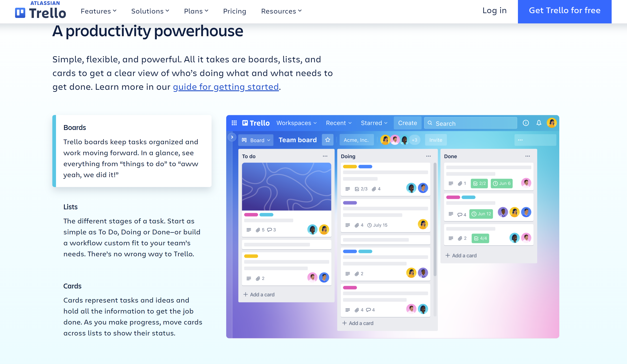Open the Solutions navigation menu
The image size is (627, 364).
click(x=150, y=10)
